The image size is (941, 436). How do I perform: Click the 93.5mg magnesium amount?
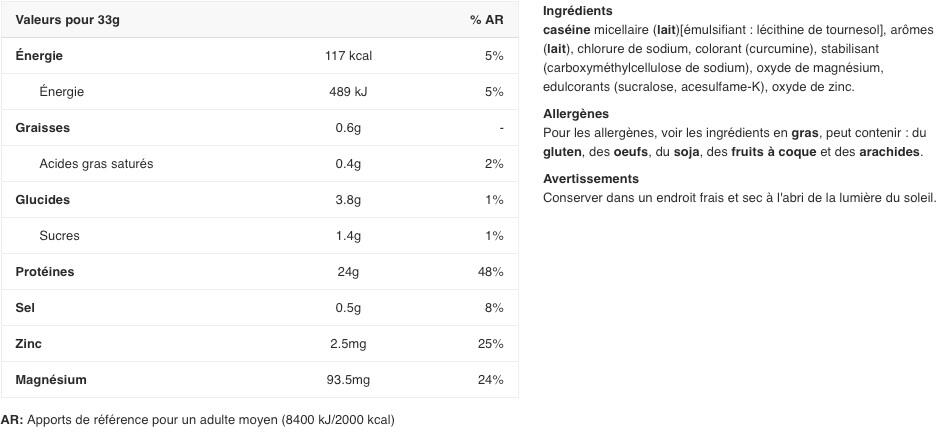click(348, 380)
